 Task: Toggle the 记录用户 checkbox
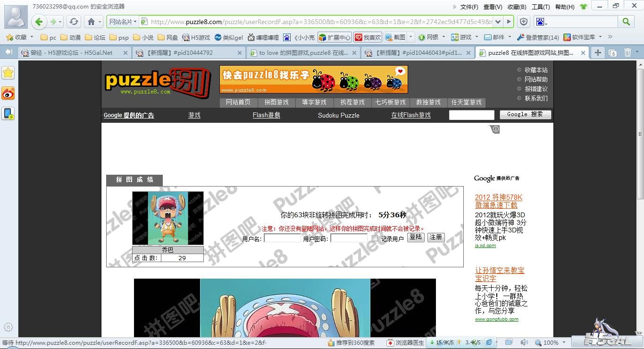[x=375, y=238]
